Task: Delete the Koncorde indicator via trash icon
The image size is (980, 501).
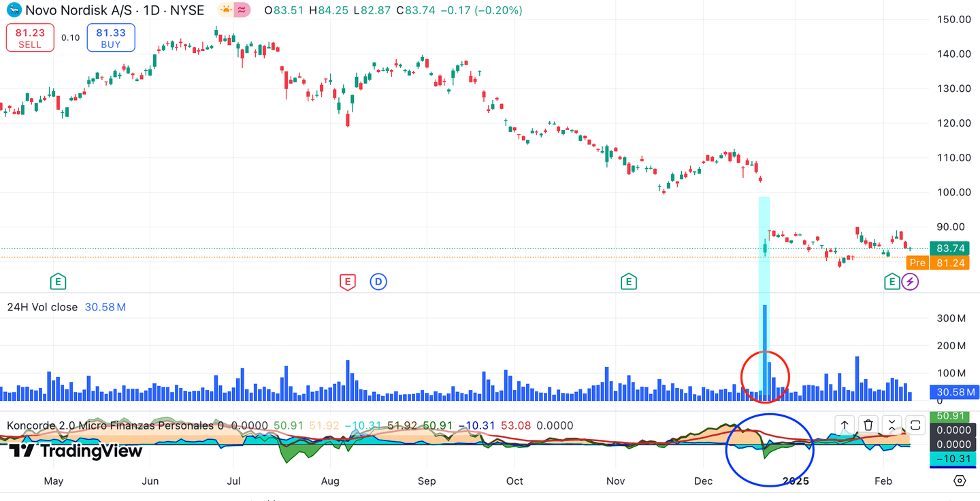Action: [x=868, y=425]
